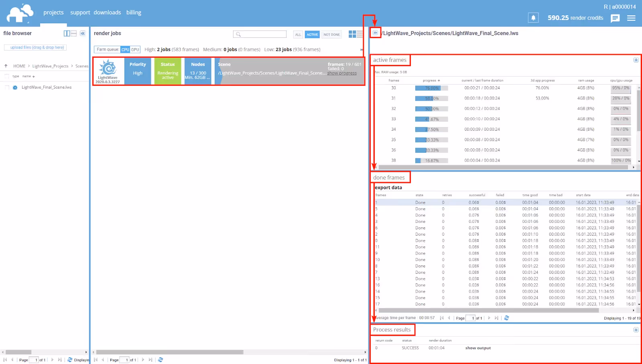642x364 pixels.
Task: Open the hamburger menu in the header
Action: (x=631, y=18)
